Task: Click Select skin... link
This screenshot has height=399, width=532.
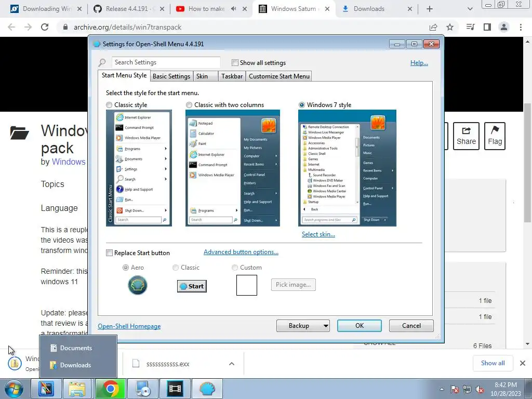Action: [318, 234]
